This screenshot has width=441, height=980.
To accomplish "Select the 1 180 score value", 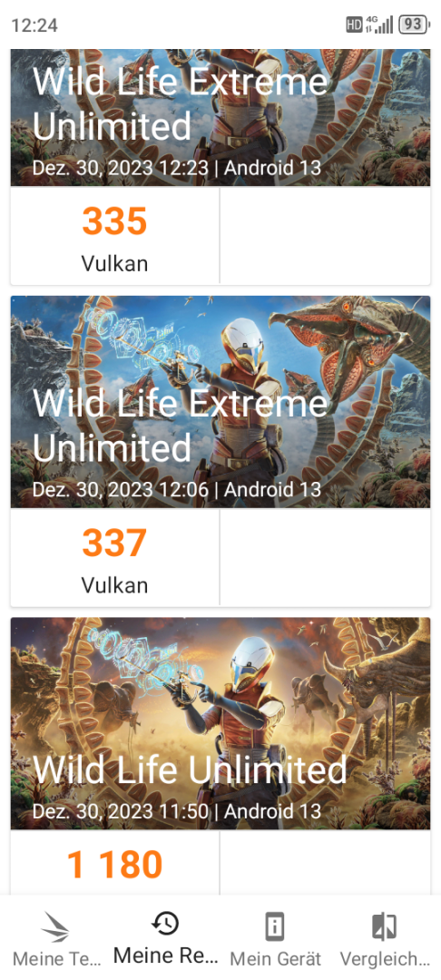I will [115, 865].
